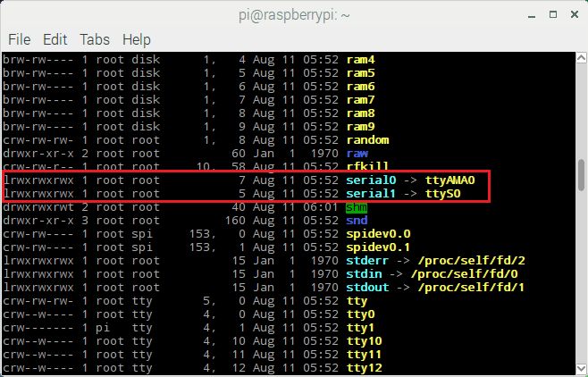Image resolution: width=588 pixels, height=377 pixels.
Task: Click the drwxrwxrwt permissions on shm row
Action: click(x=38, y=207)
